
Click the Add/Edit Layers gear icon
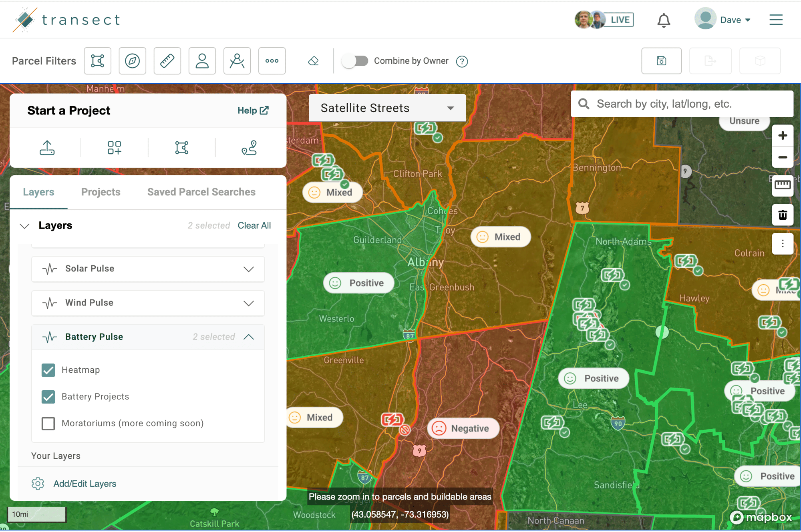pos(38,484)
